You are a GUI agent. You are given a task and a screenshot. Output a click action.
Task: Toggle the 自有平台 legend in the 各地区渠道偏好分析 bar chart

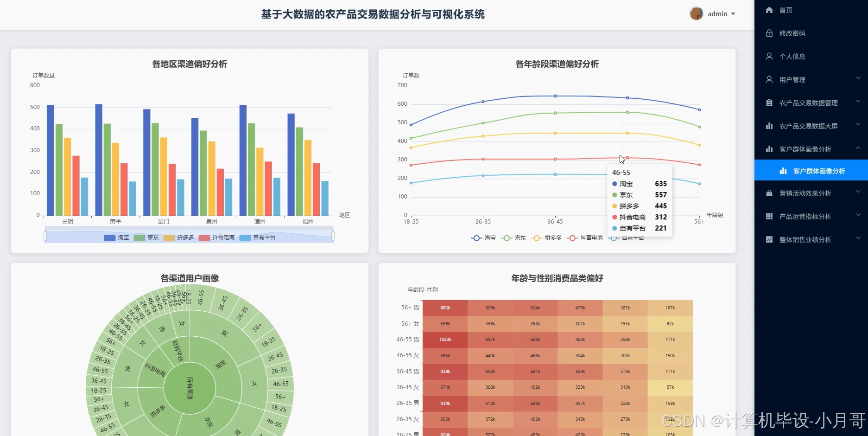[x=257, y=237]
